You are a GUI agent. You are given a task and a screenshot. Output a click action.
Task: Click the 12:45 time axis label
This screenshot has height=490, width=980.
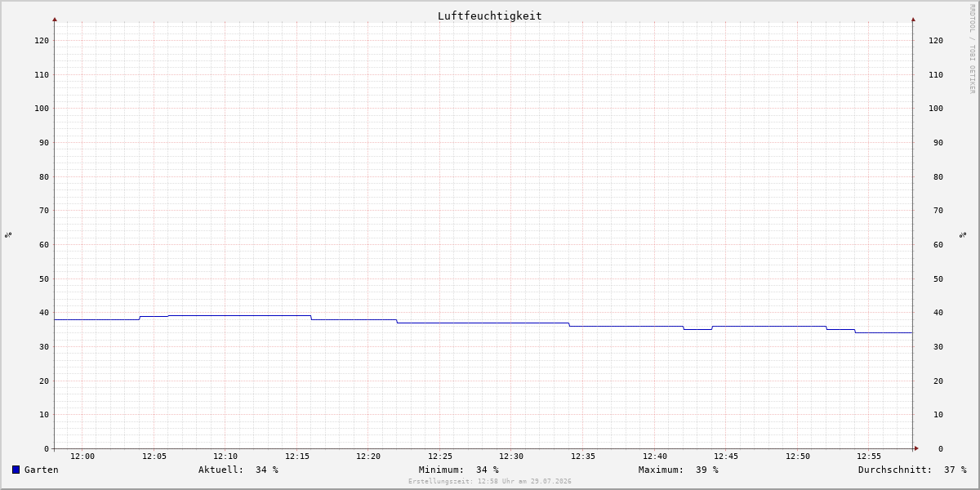[x=726, y=457]
